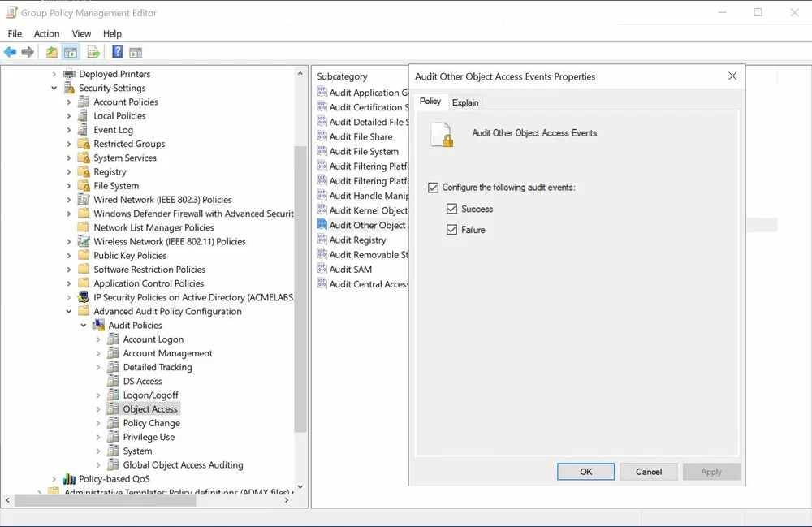
Task: Click the Wireless Network policies icon
Action: coord(84,241)
